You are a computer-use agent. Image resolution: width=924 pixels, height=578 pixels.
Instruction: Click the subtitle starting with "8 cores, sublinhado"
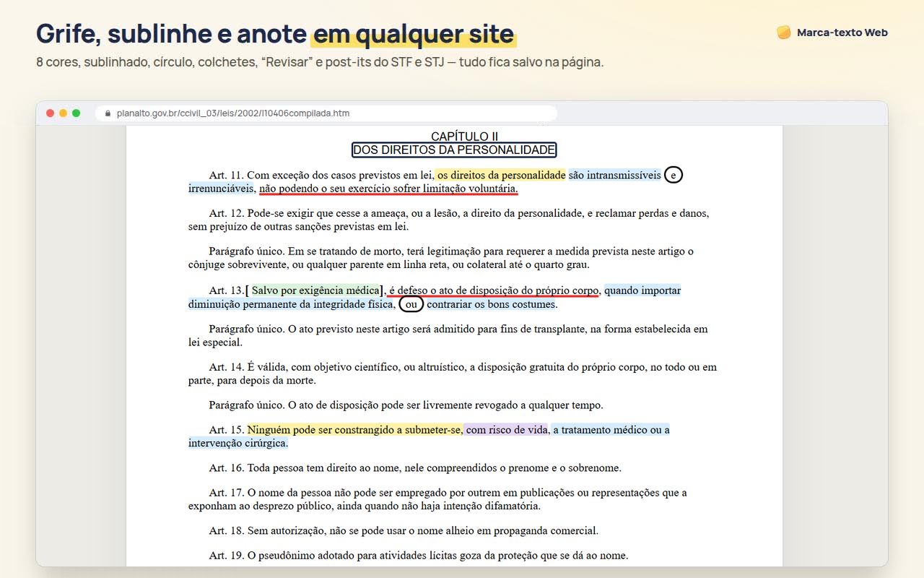pos(320,62)
